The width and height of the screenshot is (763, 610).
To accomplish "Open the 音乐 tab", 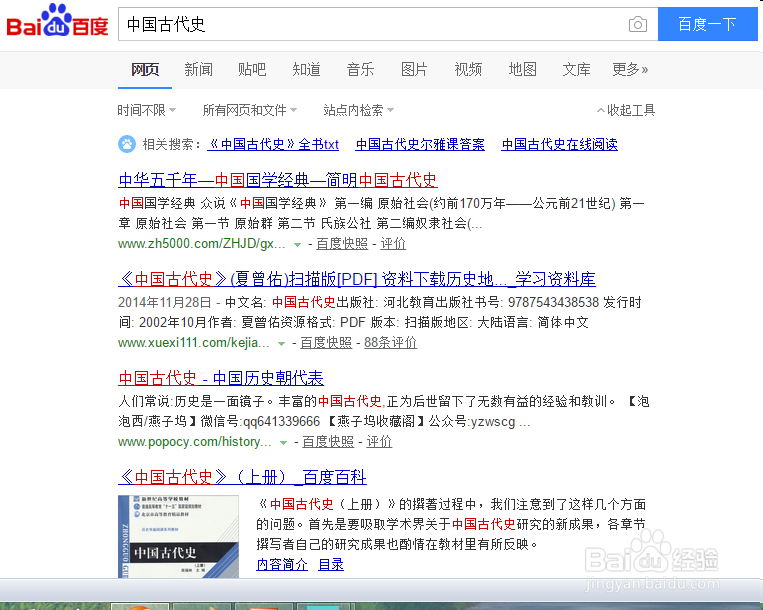I will point(360,70).
